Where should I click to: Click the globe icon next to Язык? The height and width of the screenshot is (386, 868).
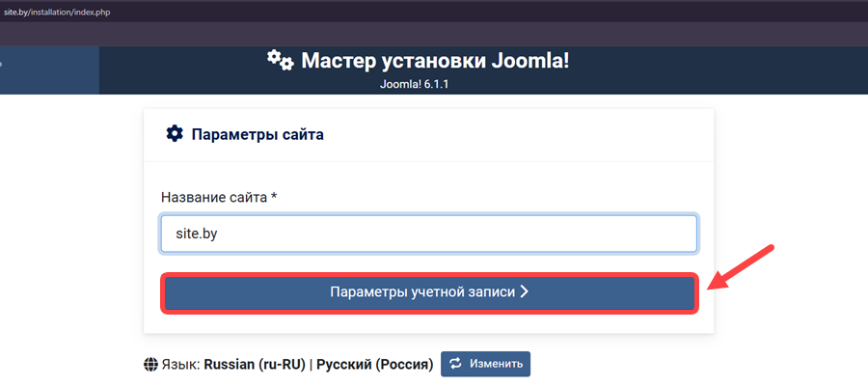click(x=150, y=365)
